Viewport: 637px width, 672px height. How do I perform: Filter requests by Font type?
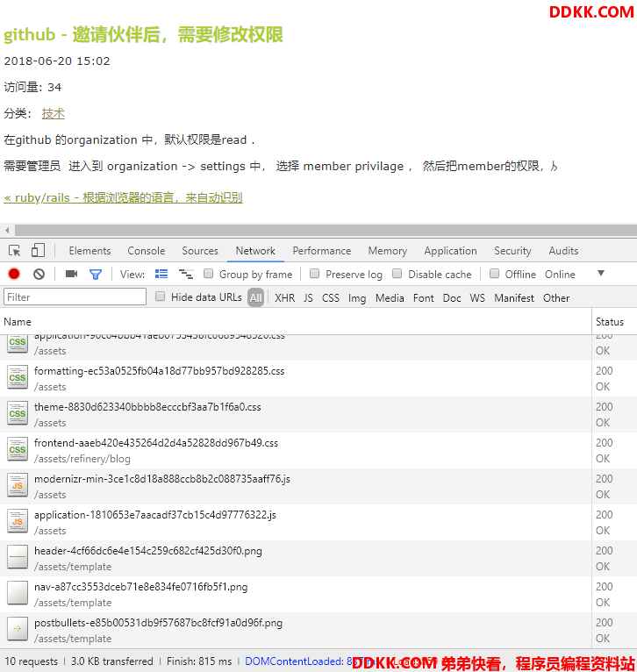pyautogui.click(x=424, y=298)
